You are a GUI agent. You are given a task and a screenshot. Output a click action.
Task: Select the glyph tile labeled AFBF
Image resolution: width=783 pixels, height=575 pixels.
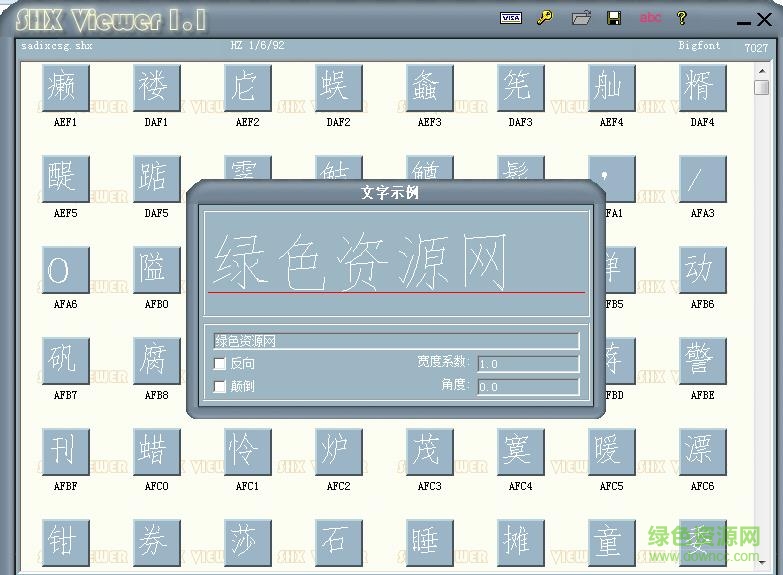pyautogui.click(x=65, y=452)
